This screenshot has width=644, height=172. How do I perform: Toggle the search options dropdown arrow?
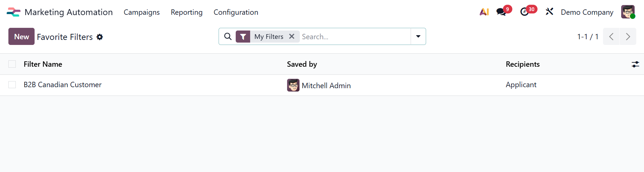418,37
